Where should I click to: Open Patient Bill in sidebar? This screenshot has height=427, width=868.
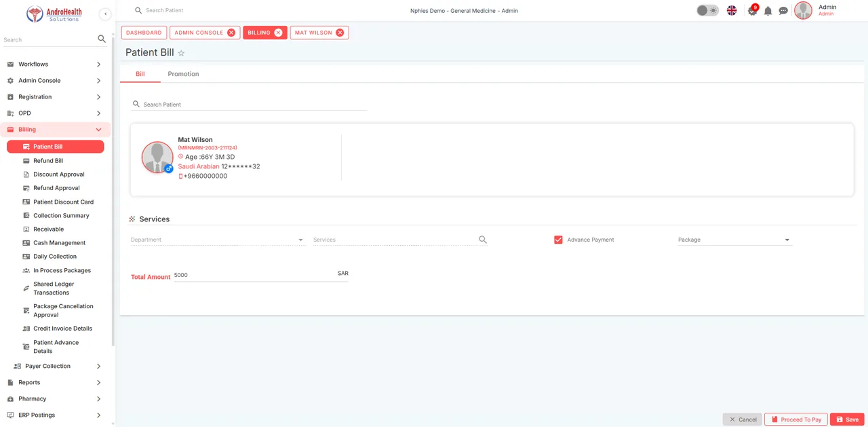point(56,147)
